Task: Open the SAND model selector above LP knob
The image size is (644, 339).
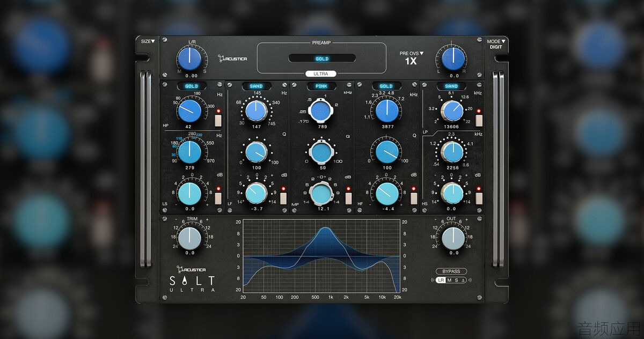Action: (x=451, y=86)
